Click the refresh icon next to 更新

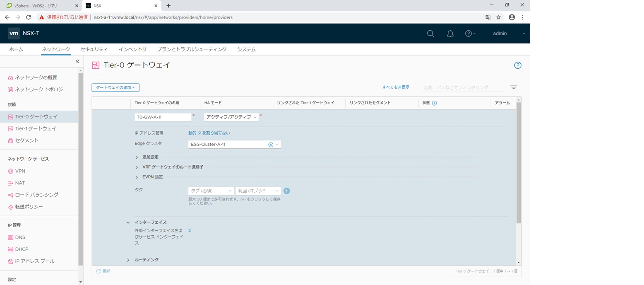[99, 271]
